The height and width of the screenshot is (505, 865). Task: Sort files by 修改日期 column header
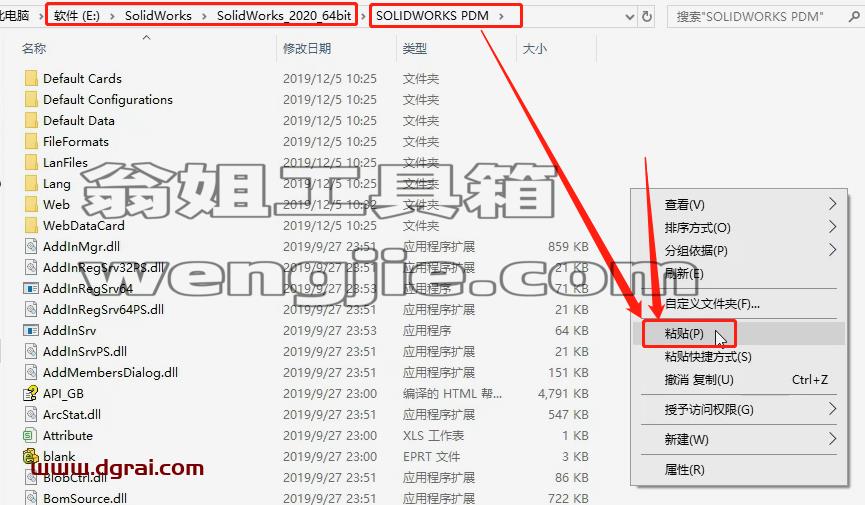click(307, 49)
